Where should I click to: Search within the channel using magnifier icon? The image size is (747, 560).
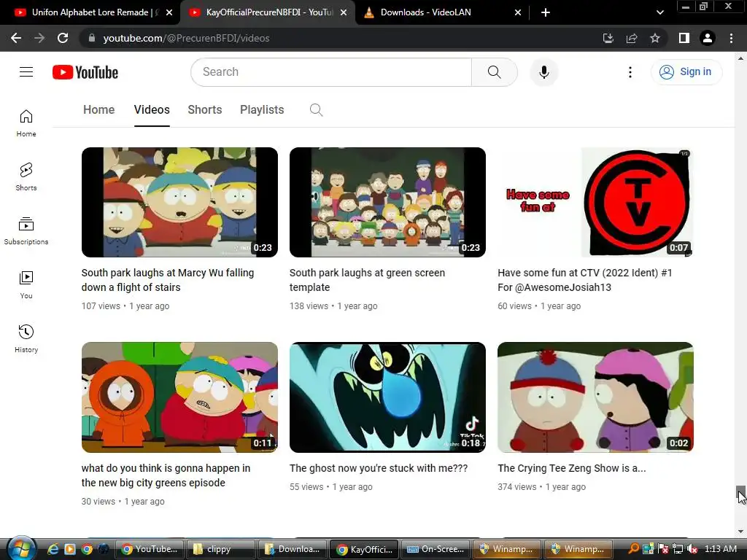pyautogui.click(x=316, y=110)
